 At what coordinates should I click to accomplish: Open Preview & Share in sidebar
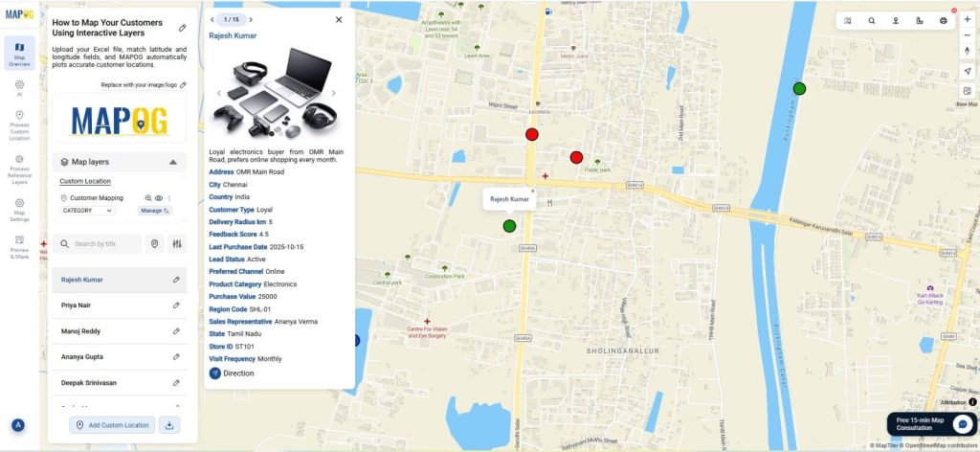pyautogui.click(x=19, y=247)
